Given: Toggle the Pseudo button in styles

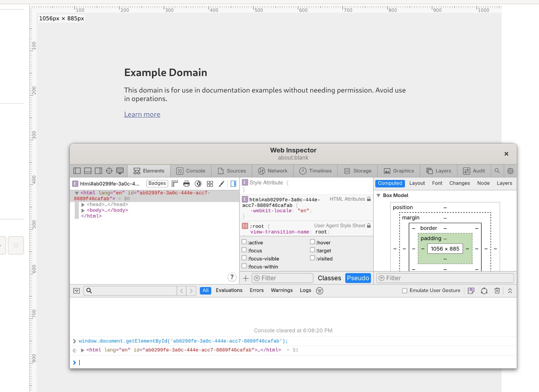Looking at the screenshot, I should 358,278.
